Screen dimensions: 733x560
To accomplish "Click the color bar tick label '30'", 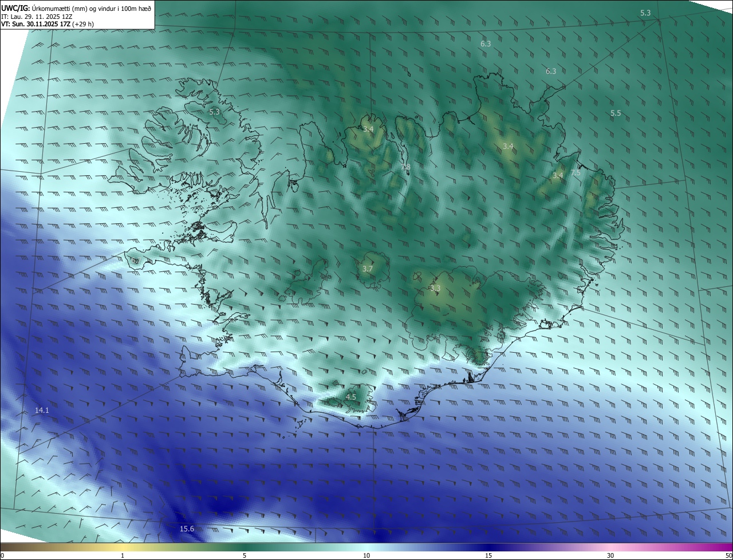I will pos(610,555).
